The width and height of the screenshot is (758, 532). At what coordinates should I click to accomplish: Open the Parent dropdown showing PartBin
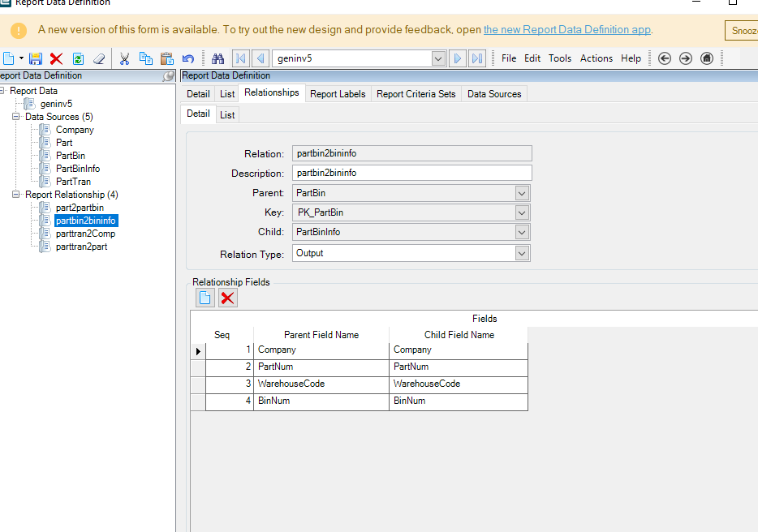tap(522, 193)
